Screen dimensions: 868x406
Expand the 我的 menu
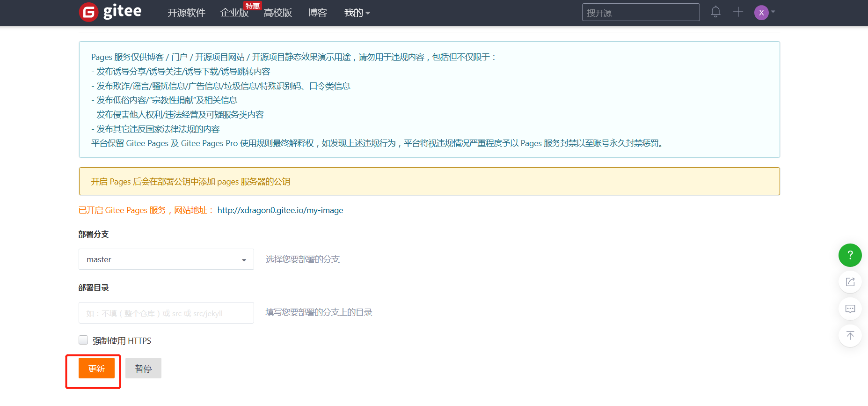click(x=357, y=13)
